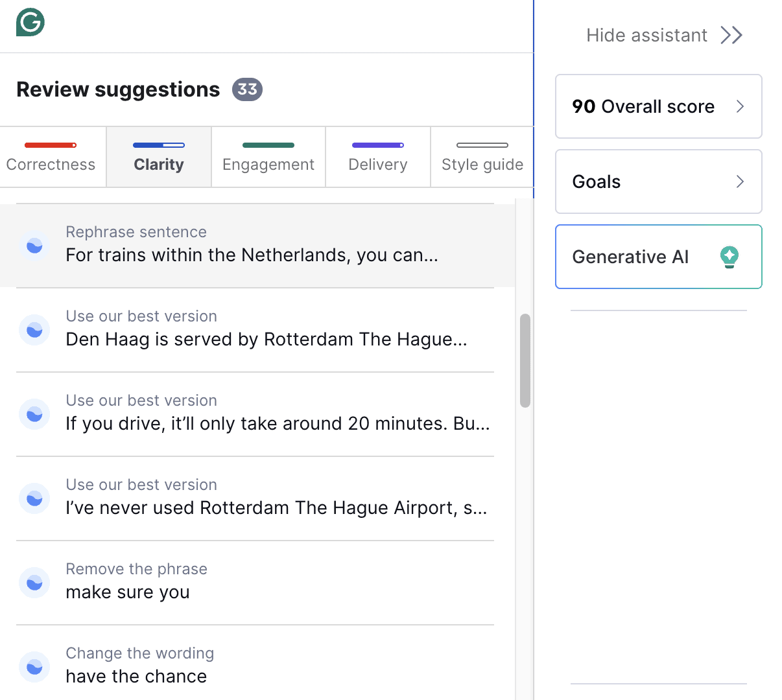Click clarity icon beside 'If you drive' suggestion
This screenshot has width=782, height=700.
click(x=34, y=414)
